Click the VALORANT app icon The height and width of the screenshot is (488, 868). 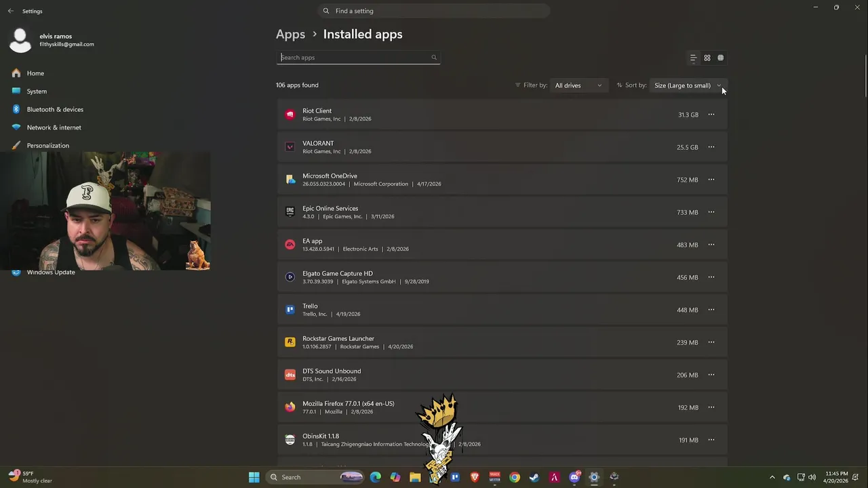pos(290,147)
